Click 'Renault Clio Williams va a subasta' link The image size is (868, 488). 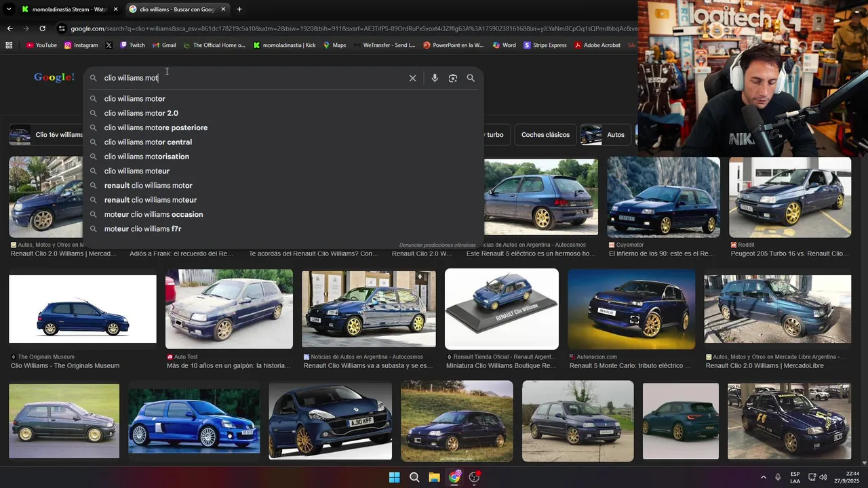point(368,366)
